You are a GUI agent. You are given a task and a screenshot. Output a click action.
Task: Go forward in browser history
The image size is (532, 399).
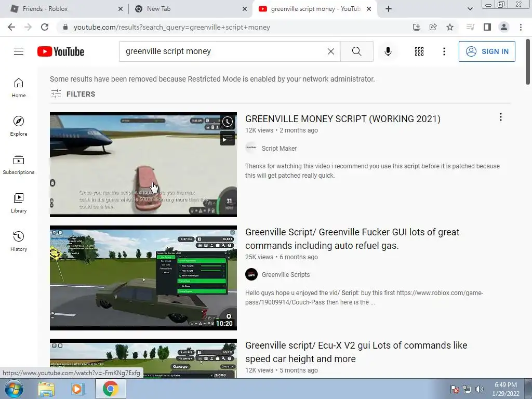28,27
